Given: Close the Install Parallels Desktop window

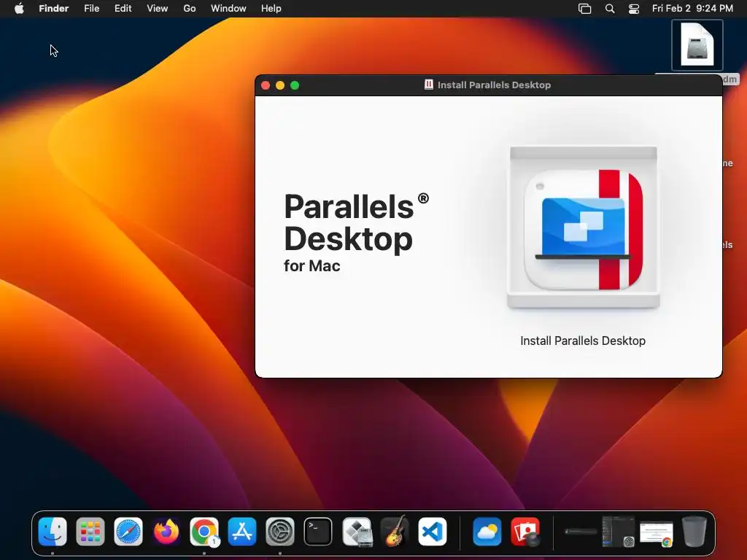Looking at the screenshot, I should point(266,85).
